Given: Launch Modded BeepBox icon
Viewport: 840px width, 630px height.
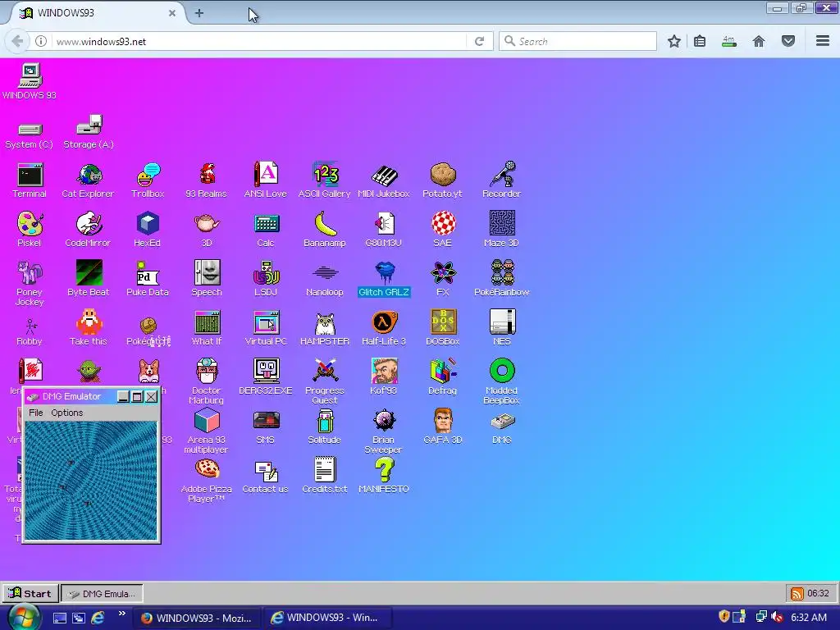Looking at the screenshot, I should [502, 381].
